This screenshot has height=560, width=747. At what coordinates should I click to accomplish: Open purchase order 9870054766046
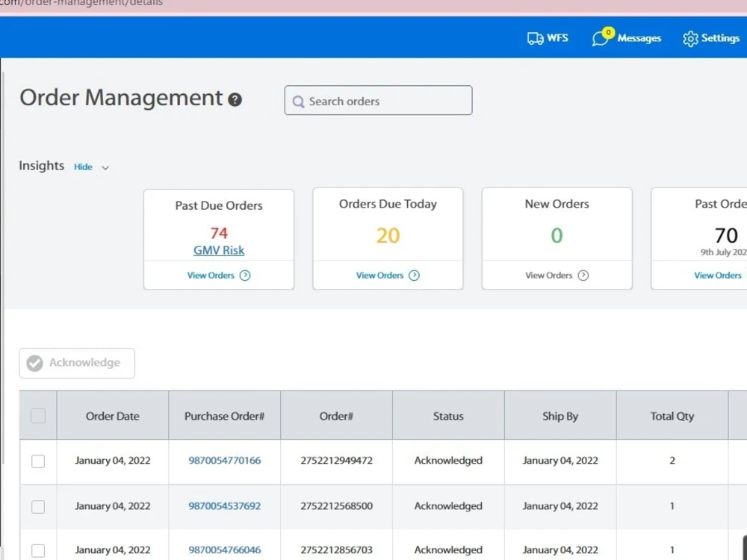click(223, 550)
